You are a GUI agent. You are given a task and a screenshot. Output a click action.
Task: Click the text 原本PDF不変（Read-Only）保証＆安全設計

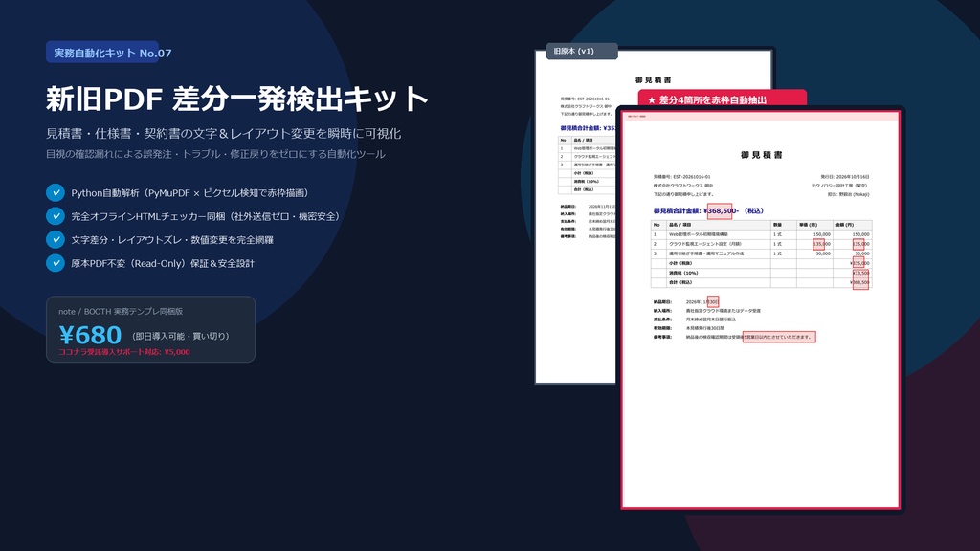tap(163, 264)
